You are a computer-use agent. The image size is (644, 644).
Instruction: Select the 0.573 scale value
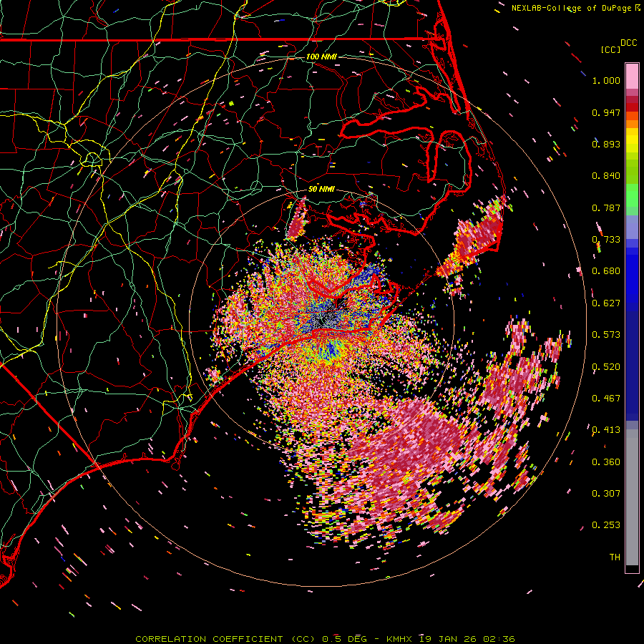tap(606, 335)
